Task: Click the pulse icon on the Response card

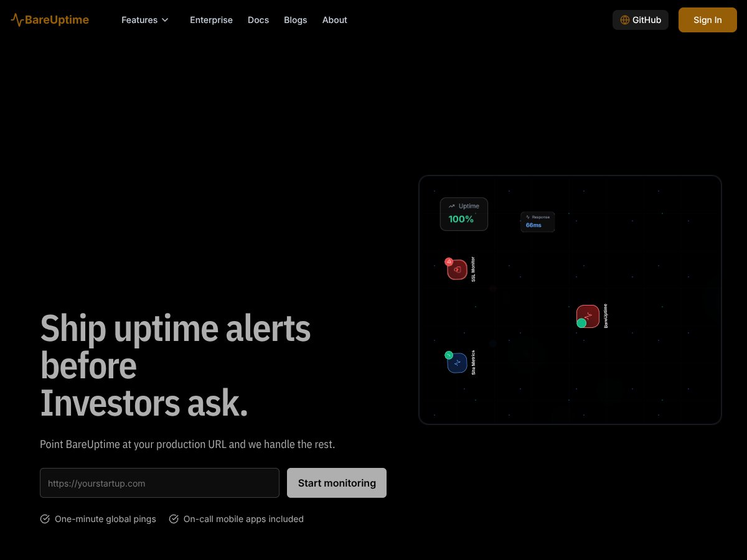Action: (527, 217)
